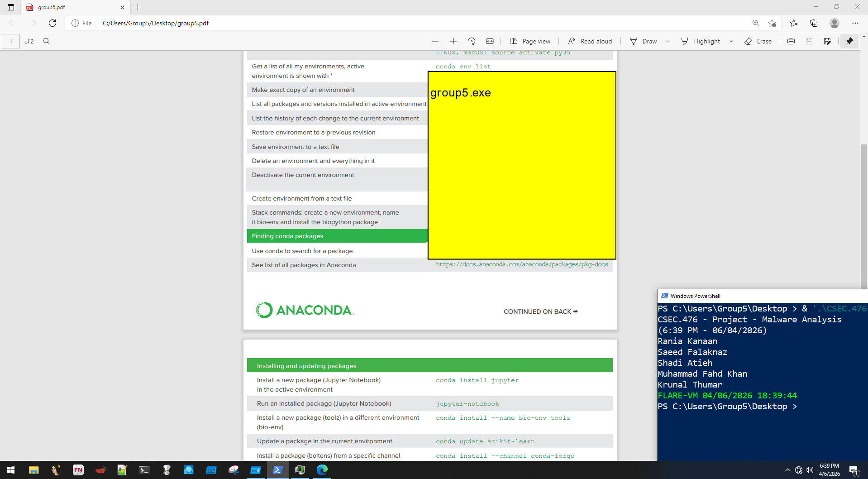Screen dimensions: 868x479
Task: Open the Settings and more menu
Action: (x=856, y=23)
